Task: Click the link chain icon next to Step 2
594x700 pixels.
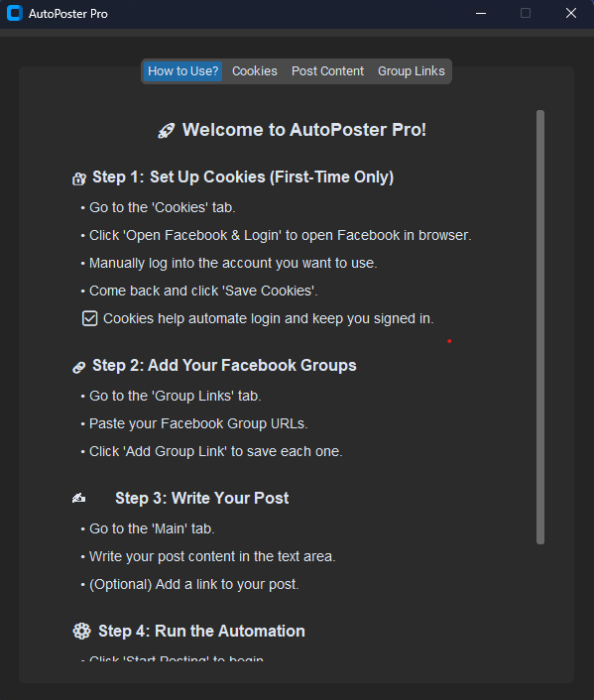Action: [78, 368]
